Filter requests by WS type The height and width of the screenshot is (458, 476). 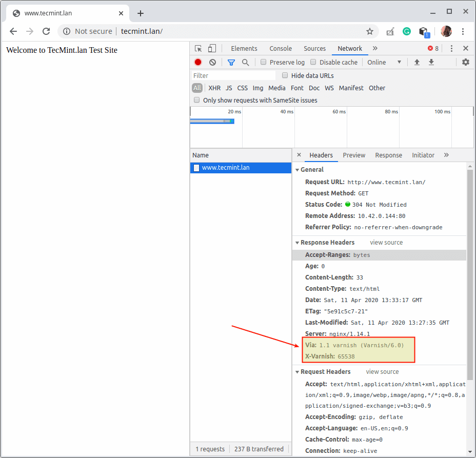[x=329, y=88]
